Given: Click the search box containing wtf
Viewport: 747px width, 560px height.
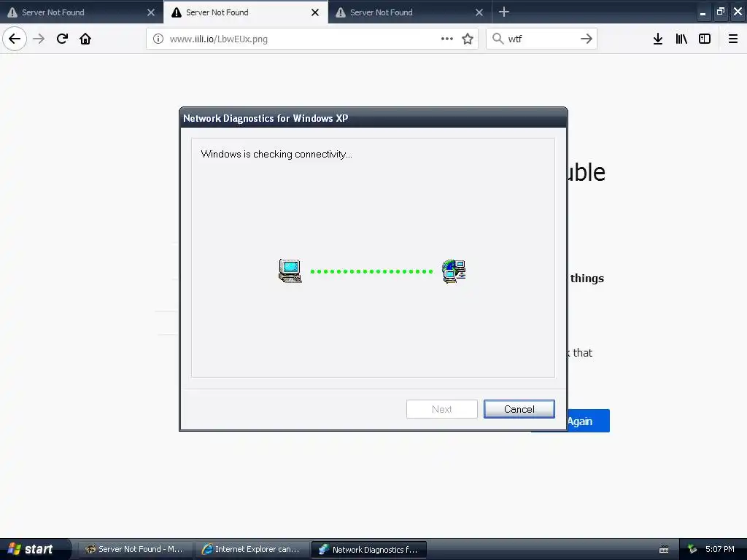Looking at the screenshot, I should click(x=542, y=39).
